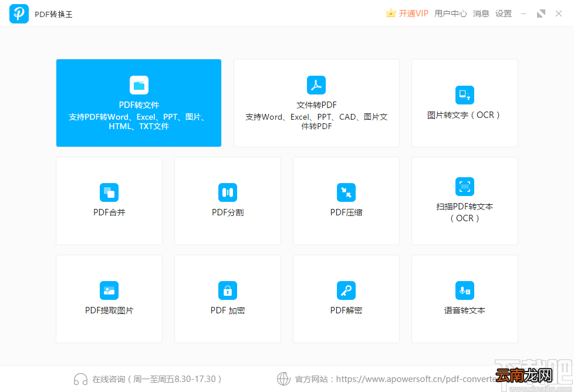The width and height of the screenshot is (574, 392).
Task: Click the PDF 加密 lock icon
Action: coord(228,290)
